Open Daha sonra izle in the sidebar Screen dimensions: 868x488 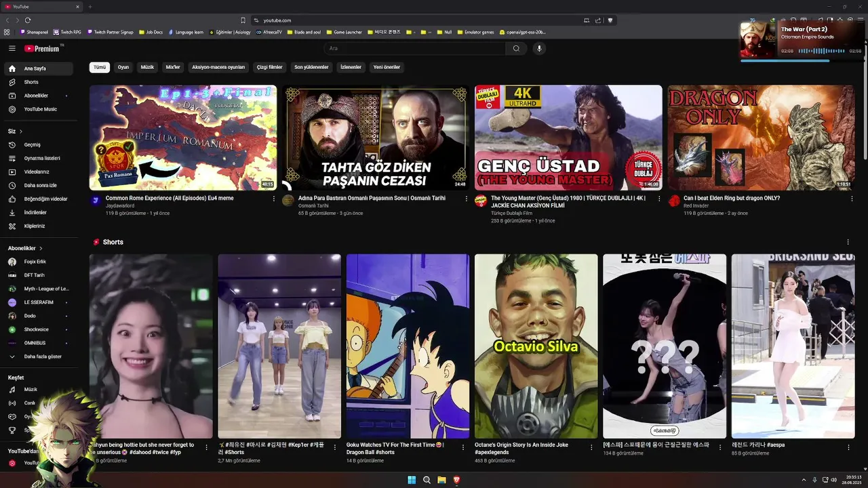click(38, 185)
